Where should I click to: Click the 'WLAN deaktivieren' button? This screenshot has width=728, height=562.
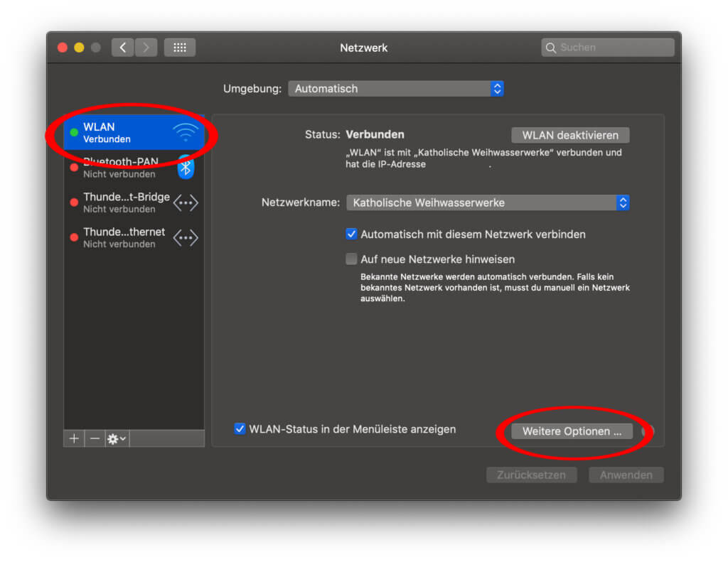point(569,134)
